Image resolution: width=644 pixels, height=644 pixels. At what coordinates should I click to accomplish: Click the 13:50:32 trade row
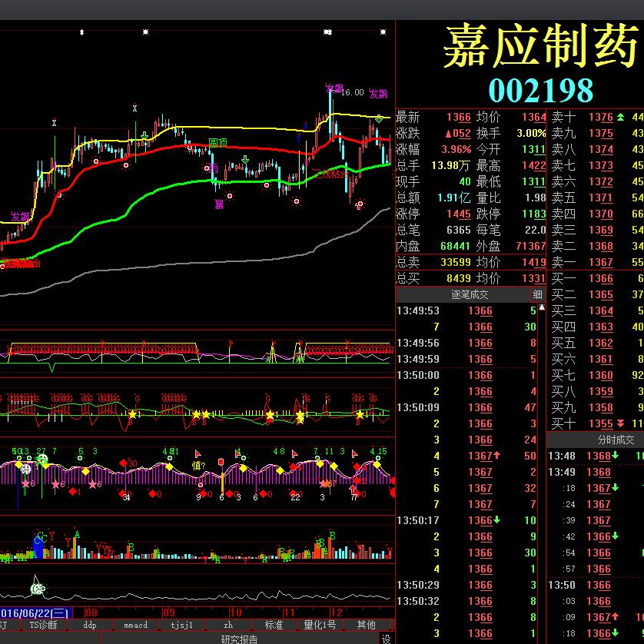467,601
